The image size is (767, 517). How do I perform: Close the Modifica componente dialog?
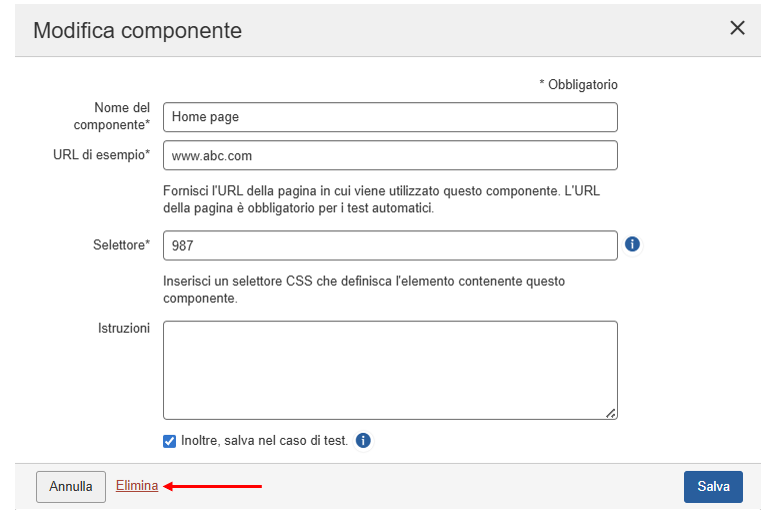737,28
